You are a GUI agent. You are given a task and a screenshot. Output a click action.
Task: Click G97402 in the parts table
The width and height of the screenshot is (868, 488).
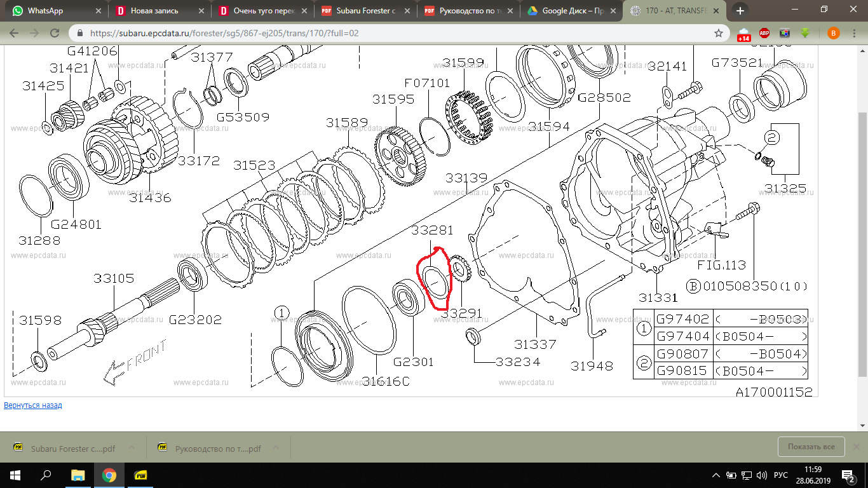682,318
